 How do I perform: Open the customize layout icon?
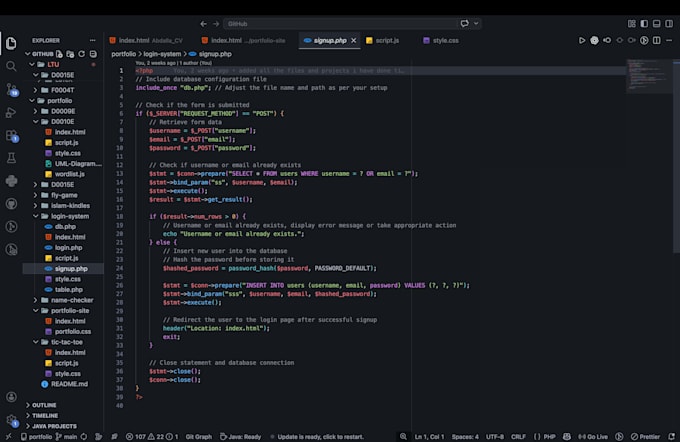click(x=631, y=24)
